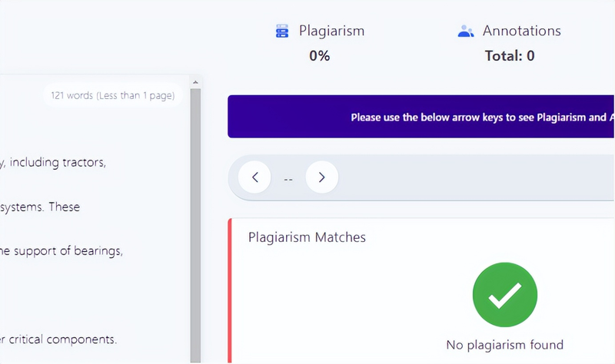This screenshot has height=364, width=615.
Task: Click the Plagiarism server icon
Action: tap(282, 31)
